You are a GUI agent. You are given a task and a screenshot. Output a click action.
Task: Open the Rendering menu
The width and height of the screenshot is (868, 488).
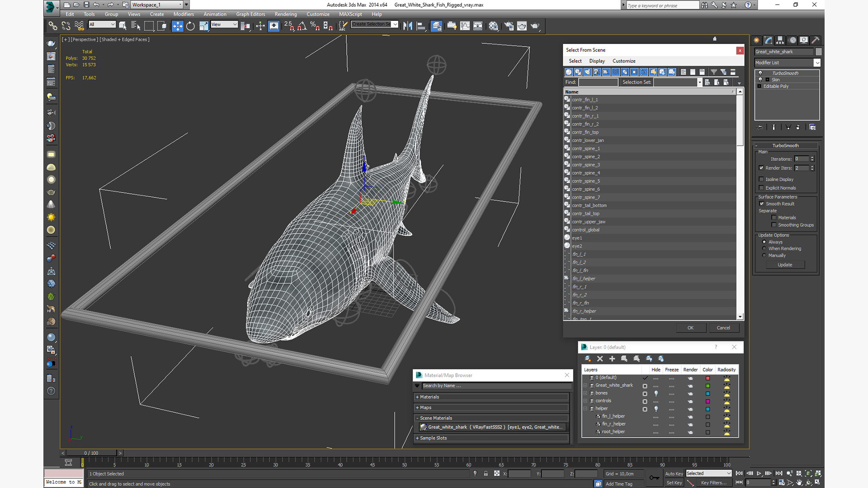[286, 14]
